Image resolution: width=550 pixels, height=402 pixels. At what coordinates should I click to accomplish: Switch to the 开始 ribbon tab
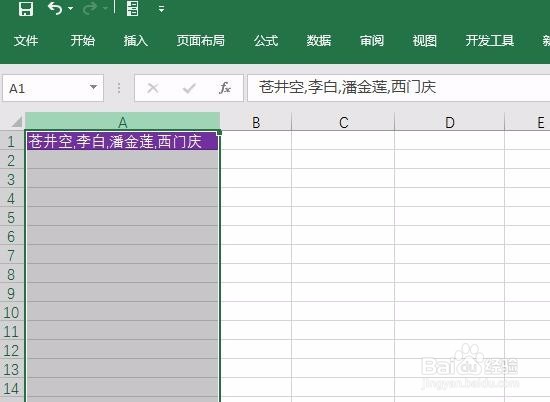82,41
